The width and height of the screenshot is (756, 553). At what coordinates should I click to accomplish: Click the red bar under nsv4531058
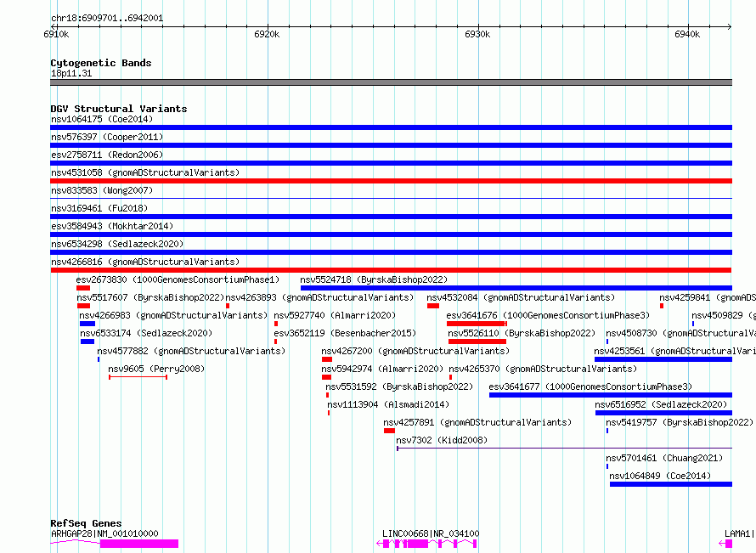click(391, 181)
